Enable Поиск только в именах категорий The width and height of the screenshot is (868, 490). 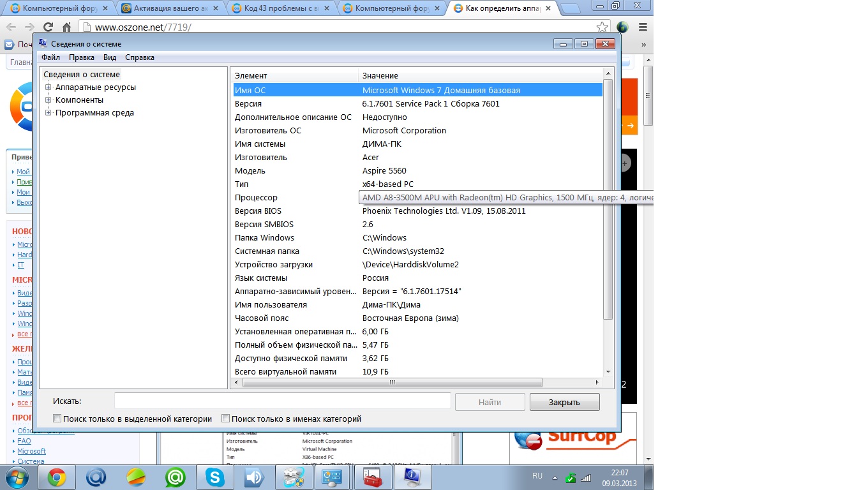coord(225,419)
